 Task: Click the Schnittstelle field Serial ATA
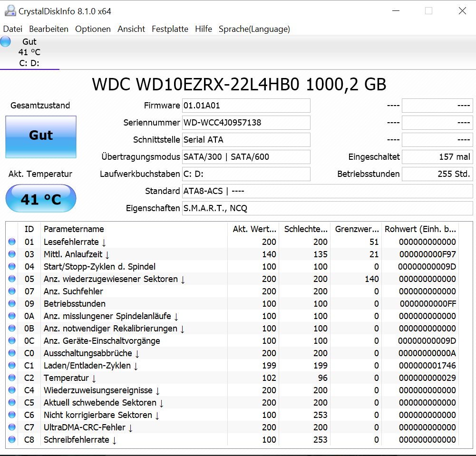(x=246, y=140)
